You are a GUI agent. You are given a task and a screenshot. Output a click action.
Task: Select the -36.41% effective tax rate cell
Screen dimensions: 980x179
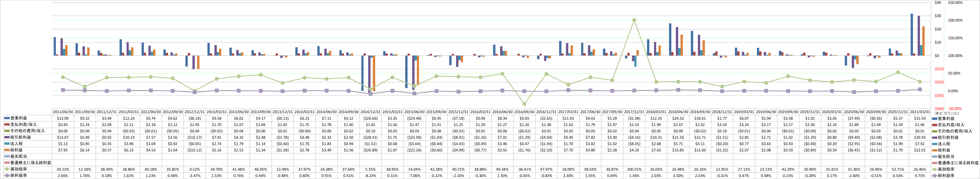click(524, 169)
